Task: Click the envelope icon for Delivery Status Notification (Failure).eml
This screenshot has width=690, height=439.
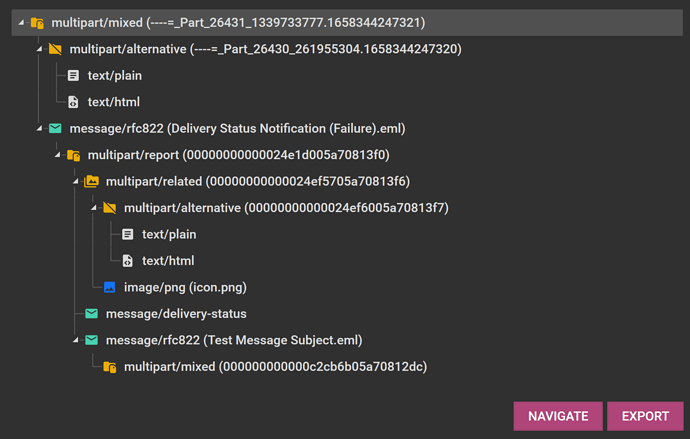Action: 55,128
